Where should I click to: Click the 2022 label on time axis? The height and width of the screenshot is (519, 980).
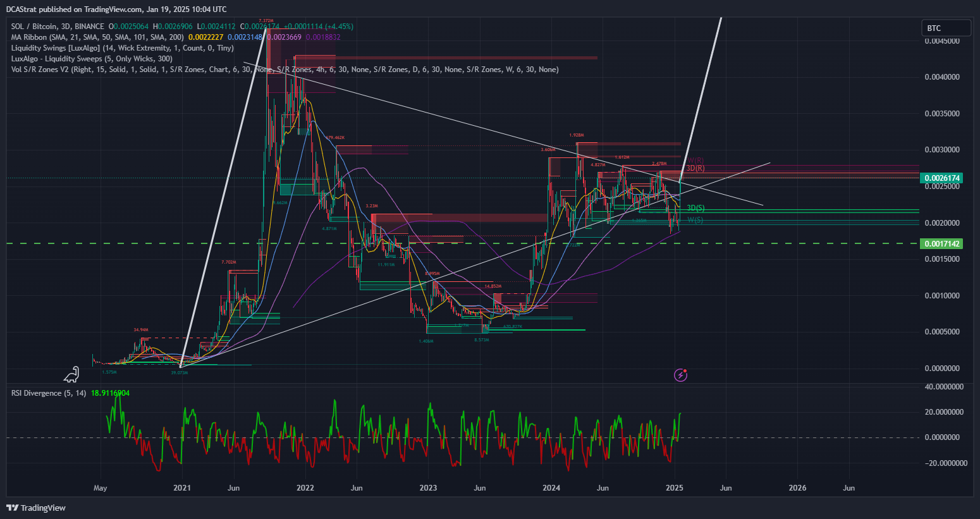point(305,488)
